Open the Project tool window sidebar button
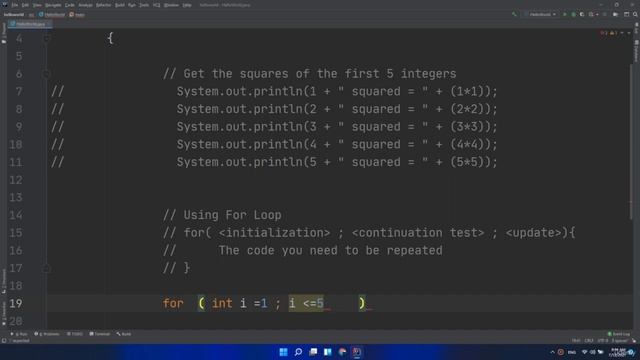 click(x=4, y=33)
